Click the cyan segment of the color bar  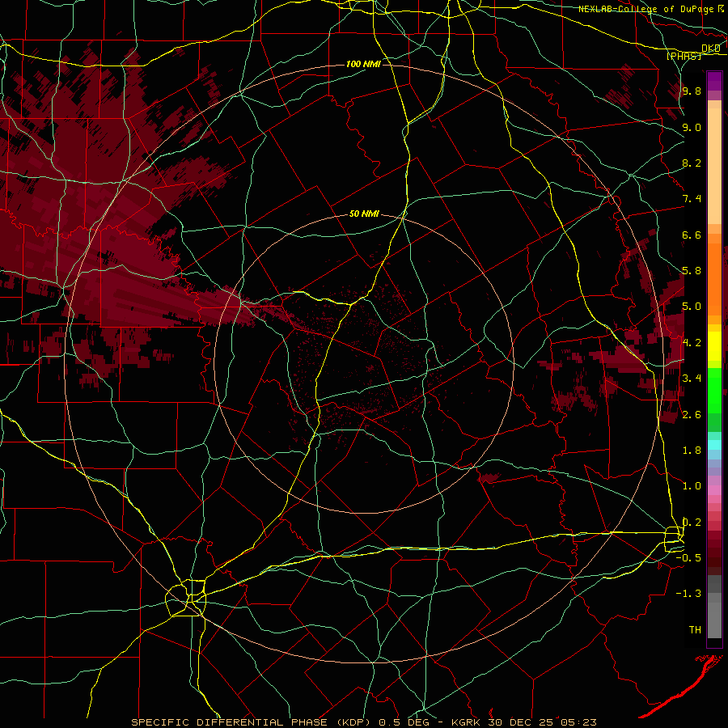(714, 444)
